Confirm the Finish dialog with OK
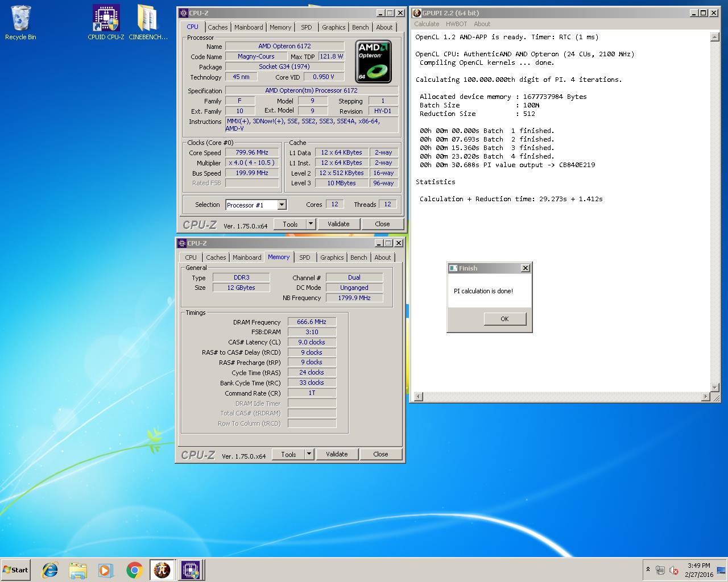 point(504,319)
